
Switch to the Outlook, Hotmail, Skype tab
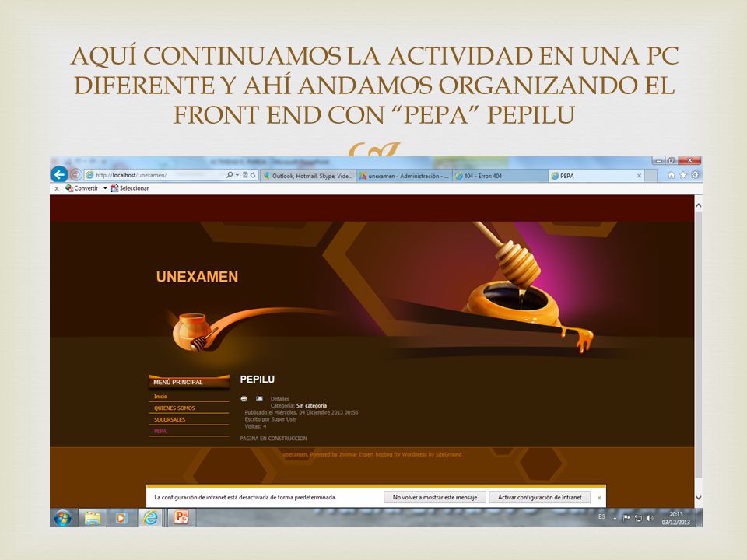tap(308, 176)
